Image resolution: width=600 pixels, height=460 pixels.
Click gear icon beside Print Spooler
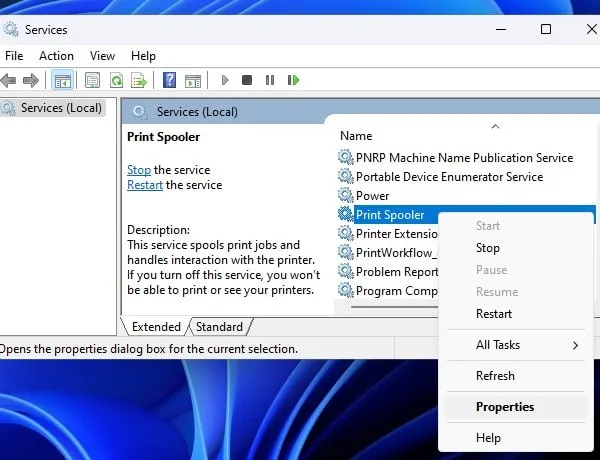[346, 214]
